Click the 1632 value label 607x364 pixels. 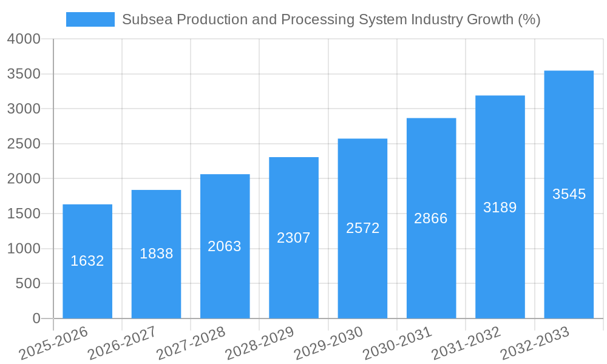coord(87,261)
